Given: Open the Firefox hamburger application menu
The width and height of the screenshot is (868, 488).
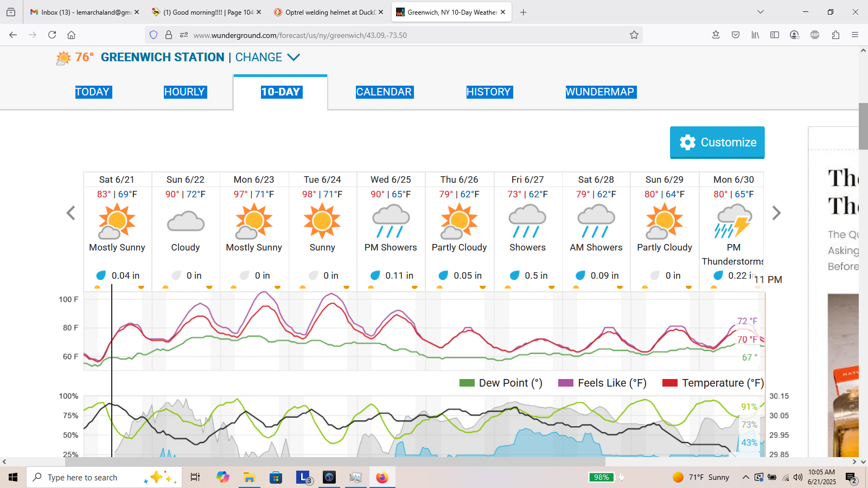Looking at the screenshot, I should [855, 35].
